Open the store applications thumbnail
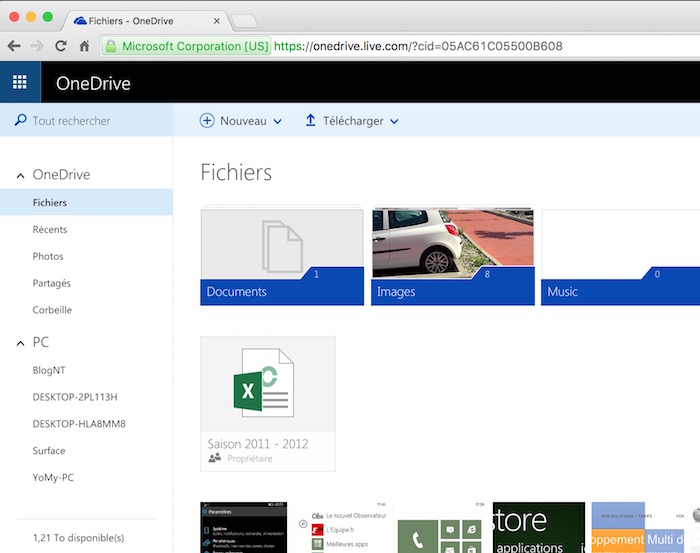Viewport: 700px width, 553px height. point(538,527)
